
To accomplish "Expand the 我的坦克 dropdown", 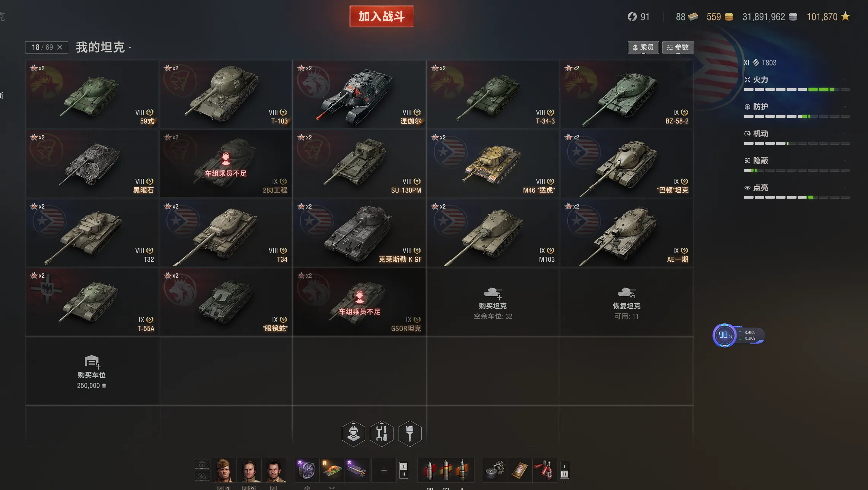I will click(x=103, y=47).
